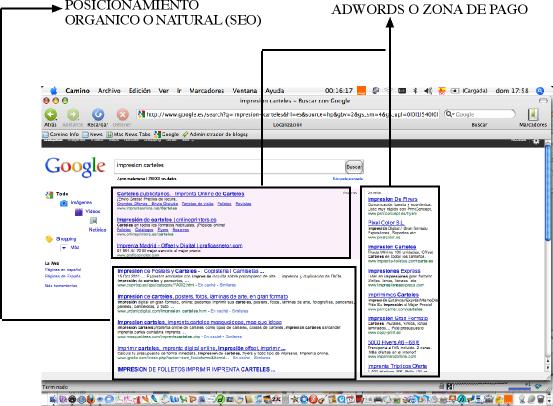Open the 'Carteles publicitarios - Imprenta Online' ad
Image resolution: width=553 pixels, height=406 pixels.
click(x=180, y=194)
